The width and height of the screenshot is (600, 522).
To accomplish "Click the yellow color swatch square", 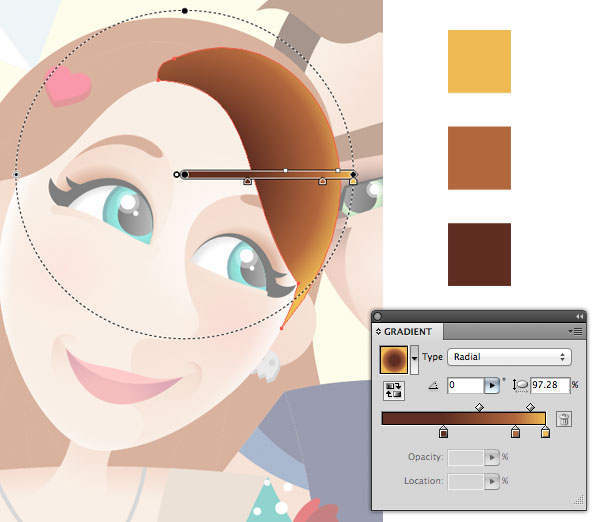I will [479, 62].
